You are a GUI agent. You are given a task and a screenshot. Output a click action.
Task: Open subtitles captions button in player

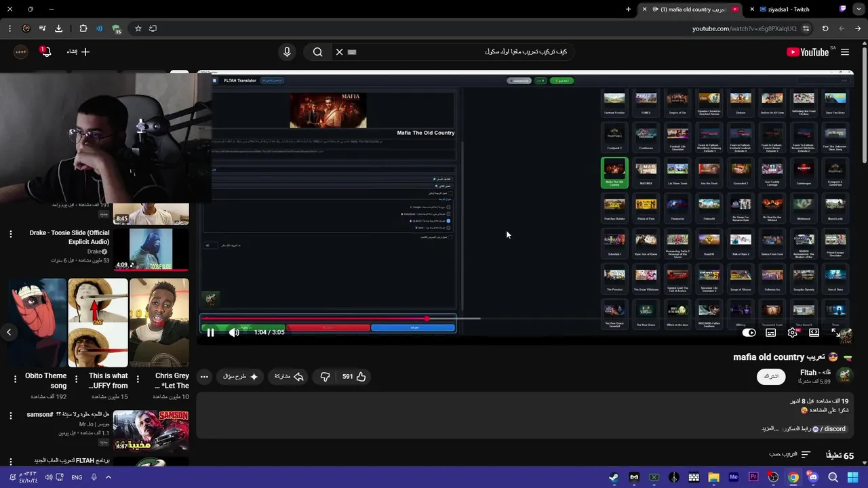[x=771, y=333]
